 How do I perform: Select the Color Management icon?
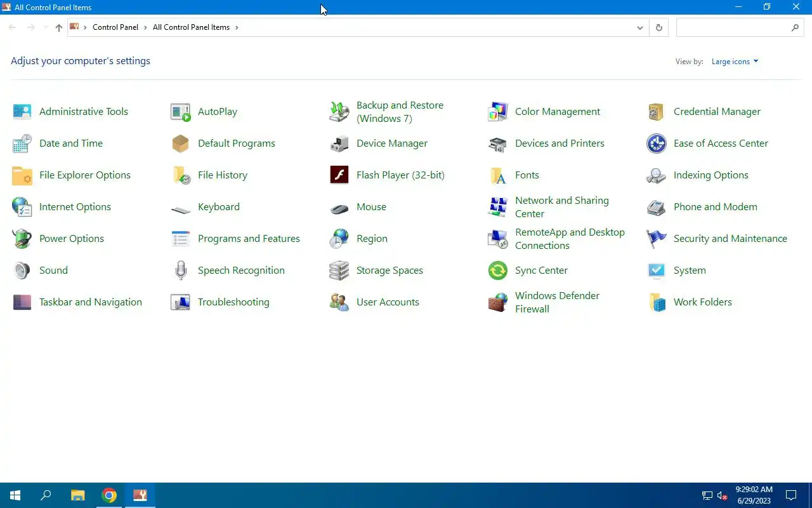coord(498,112)
